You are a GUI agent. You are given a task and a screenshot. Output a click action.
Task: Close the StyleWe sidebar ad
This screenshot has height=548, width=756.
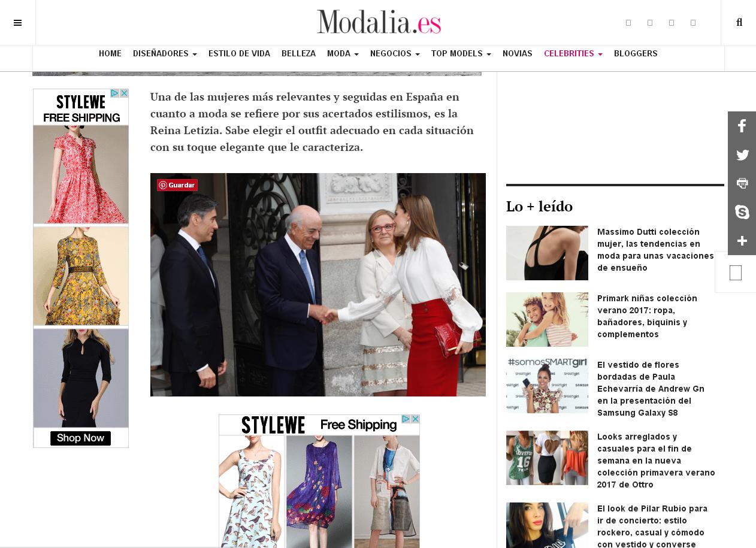[124, 93]
